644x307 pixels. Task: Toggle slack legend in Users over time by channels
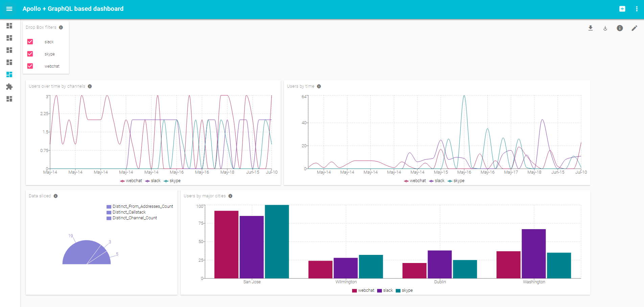pos(153,181)
